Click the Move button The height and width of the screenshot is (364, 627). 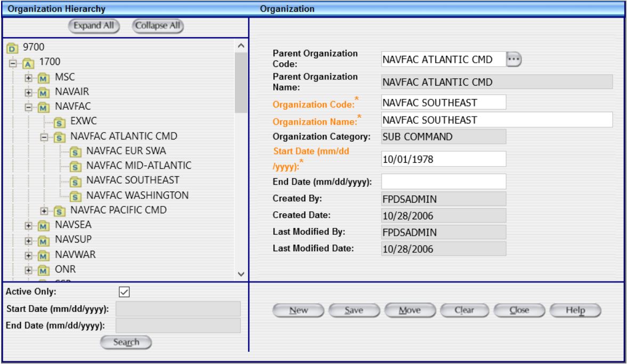click(410, 310)
